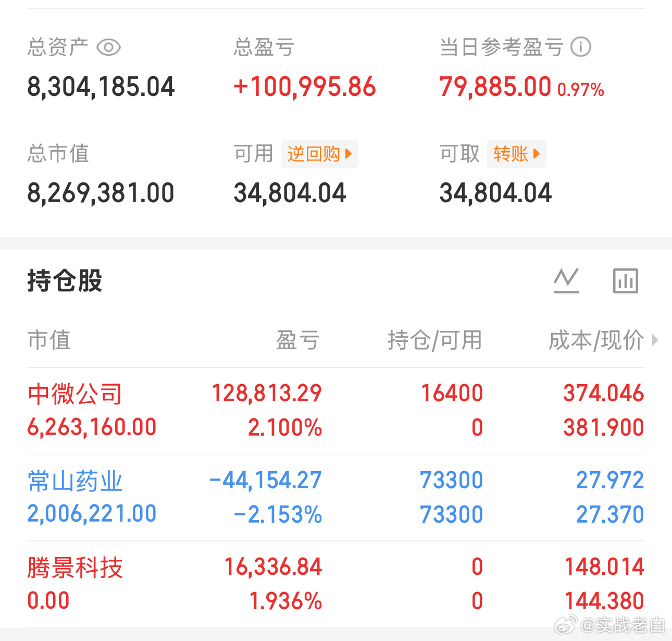Sort by 持仓/可用 column header
The width and height of the screenshot is (672, 641).
(x=435, y=340)
